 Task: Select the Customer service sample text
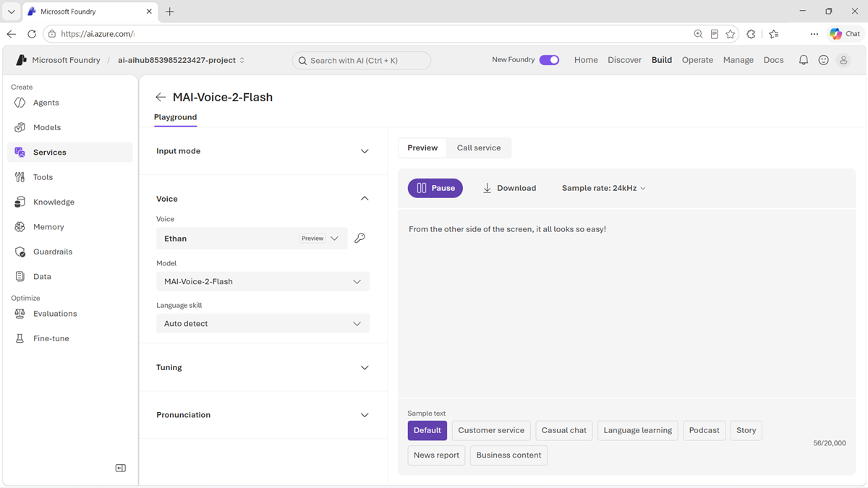[491, 430]
